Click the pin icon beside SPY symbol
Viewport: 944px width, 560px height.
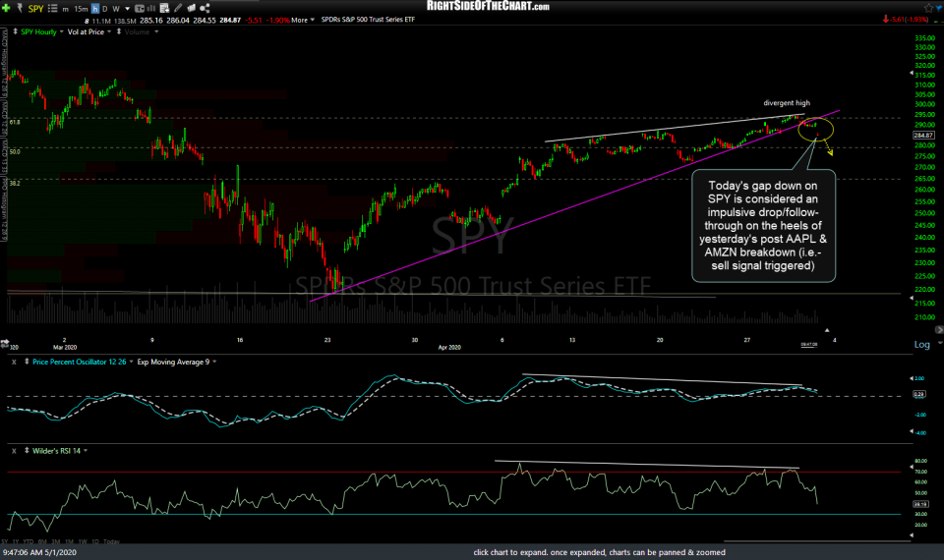tap(20, 8)
